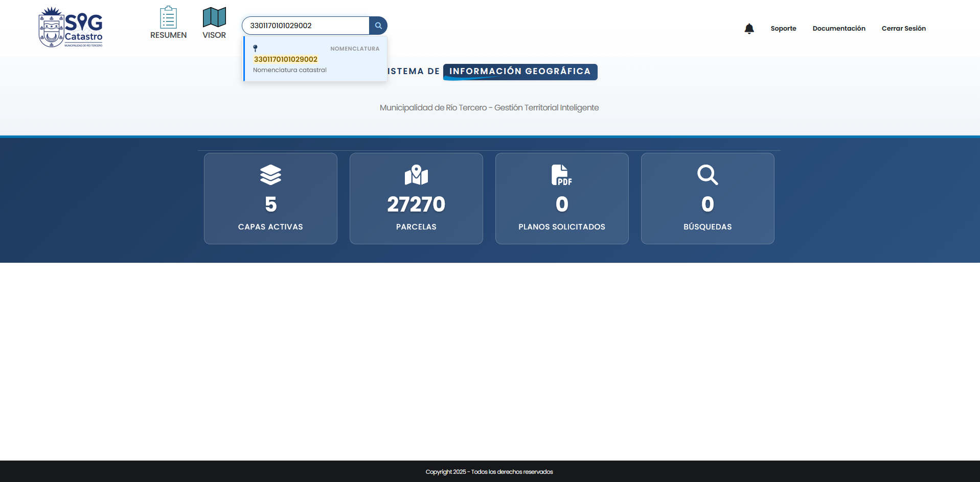Click the pin icon in suggestion
This screenshot has width=980, height=482.
coord(255,49)
